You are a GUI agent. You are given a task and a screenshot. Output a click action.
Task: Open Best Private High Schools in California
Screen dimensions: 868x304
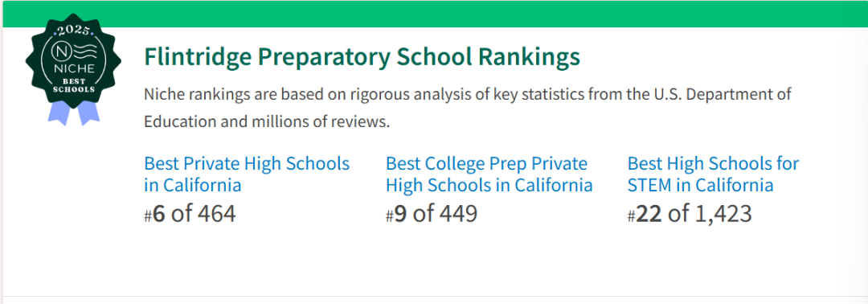click(x=247, y=174)
